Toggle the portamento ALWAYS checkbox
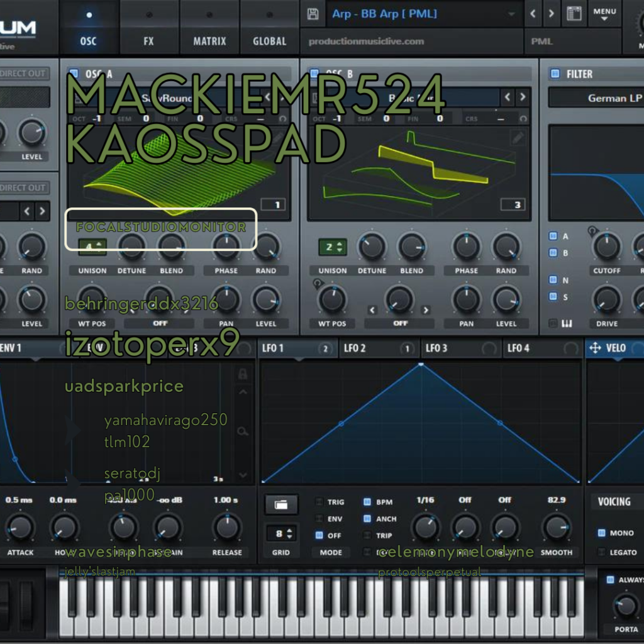Viewport: 644px width, 644px height. pos(610,579)
